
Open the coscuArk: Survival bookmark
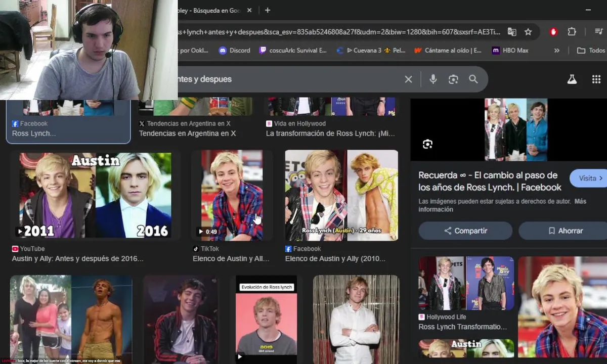(293, 50)
